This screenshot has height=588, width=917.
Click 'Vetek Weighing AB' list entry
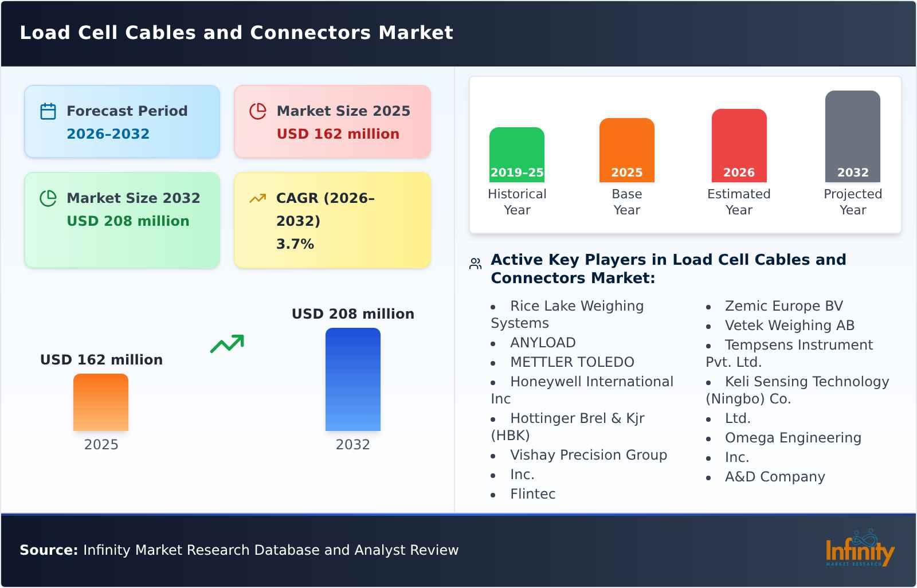[x=790, y=326]
